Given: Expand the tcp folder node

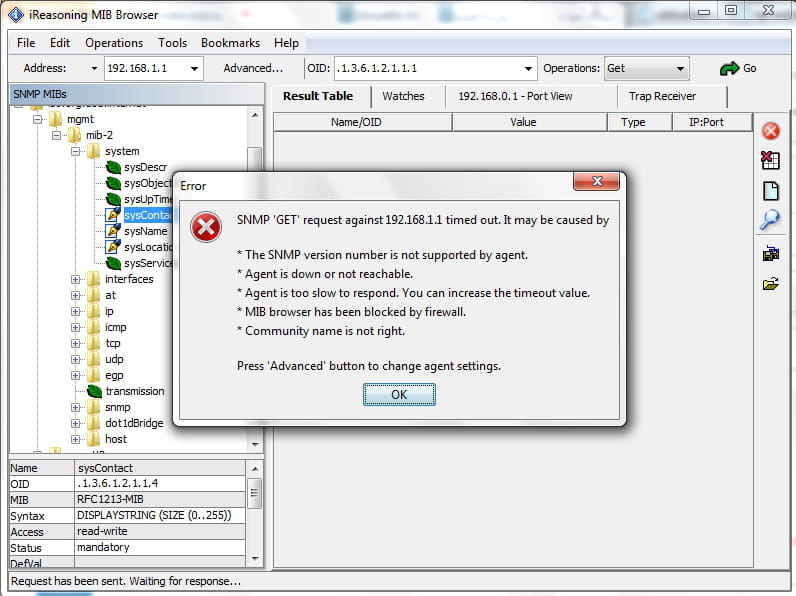Looking at the screenshot, I should pos(76,343).
